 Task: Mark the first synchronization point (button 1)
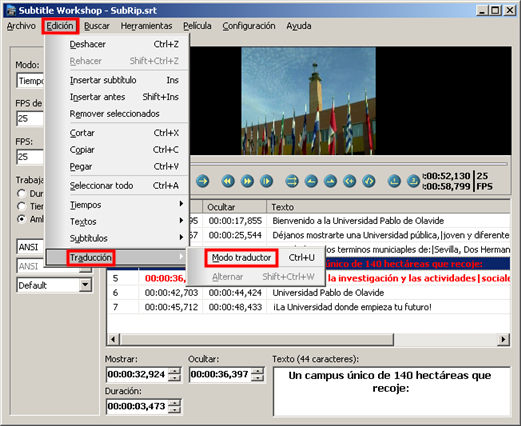[x=394, y=181]
